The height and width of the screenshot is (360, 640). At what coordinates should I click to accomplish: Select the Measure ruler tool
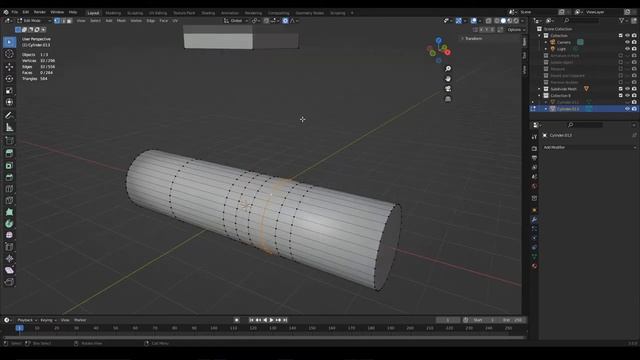coord(9,127)
